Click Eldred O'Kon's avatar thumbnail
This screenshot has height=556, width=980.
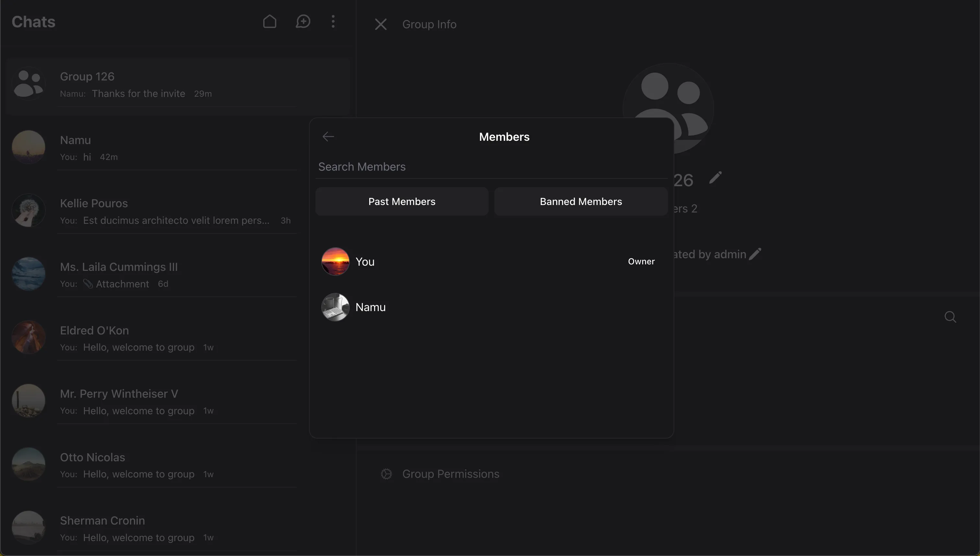(29, 337)
